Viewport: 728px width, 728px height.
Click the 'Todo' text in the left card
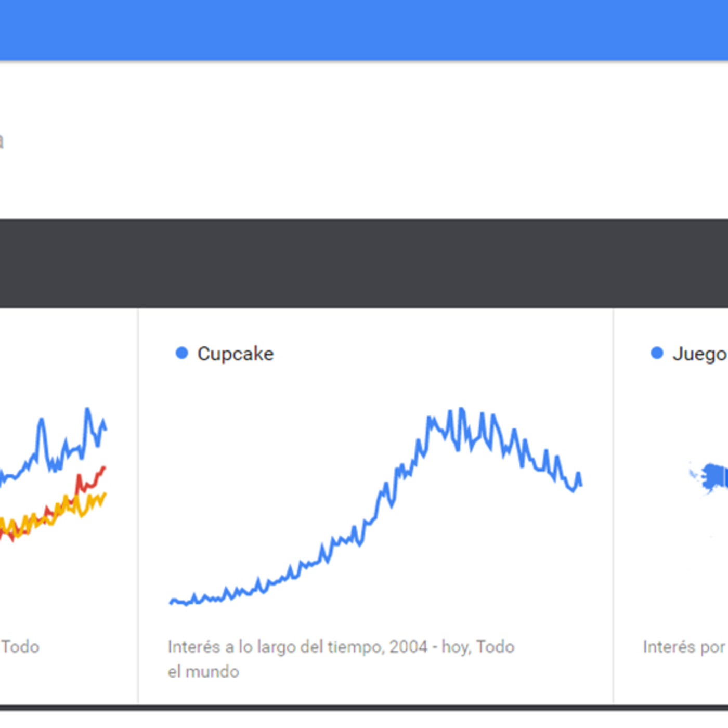pos(20,647)
